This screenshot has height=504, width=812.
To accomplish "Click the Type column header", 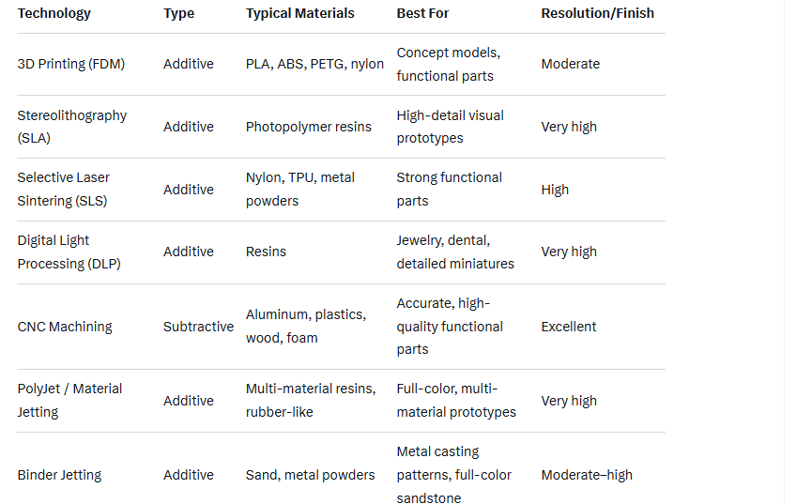I will pos(178,13).
